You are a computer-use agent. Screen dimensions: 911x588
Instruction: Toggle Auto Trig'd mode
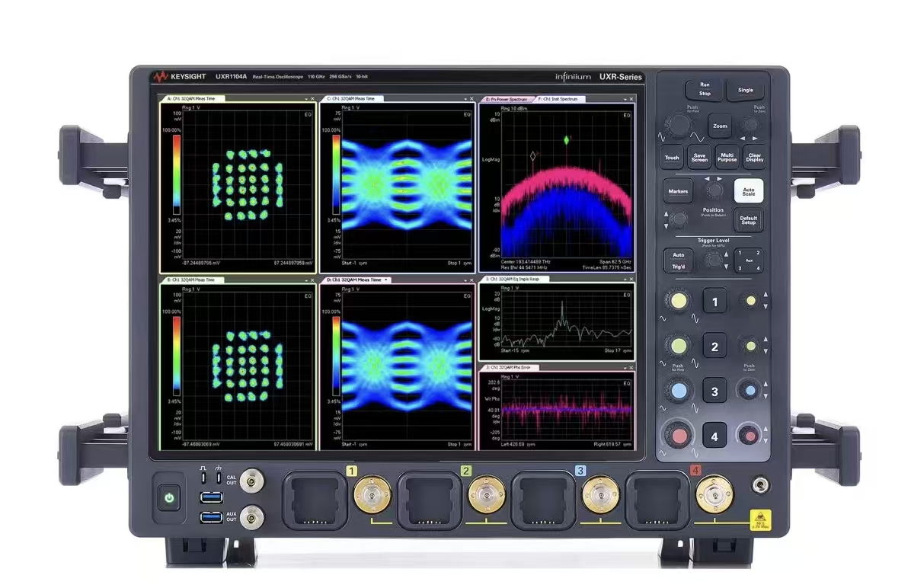pos(679,260)
